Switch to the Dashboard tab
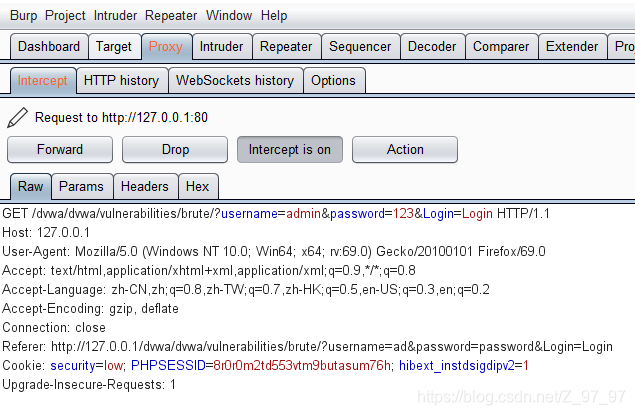Viewport: 635px width, 415px height. [x=49, y=47]
